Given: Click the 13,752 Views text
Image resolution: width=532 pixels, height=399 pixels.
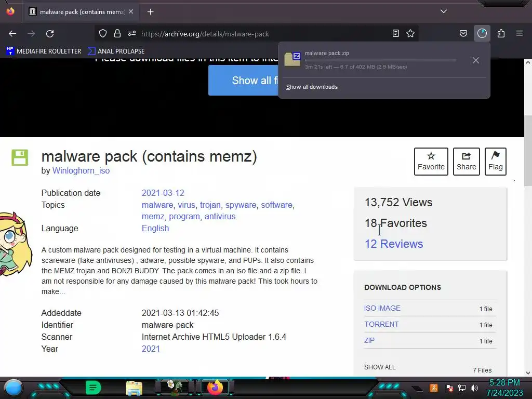Looking at the screenshot, I should pos(398,203).
